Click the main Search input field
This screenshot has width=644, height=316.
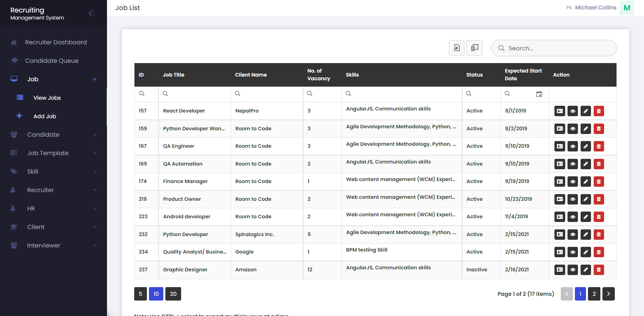(558, 48)
